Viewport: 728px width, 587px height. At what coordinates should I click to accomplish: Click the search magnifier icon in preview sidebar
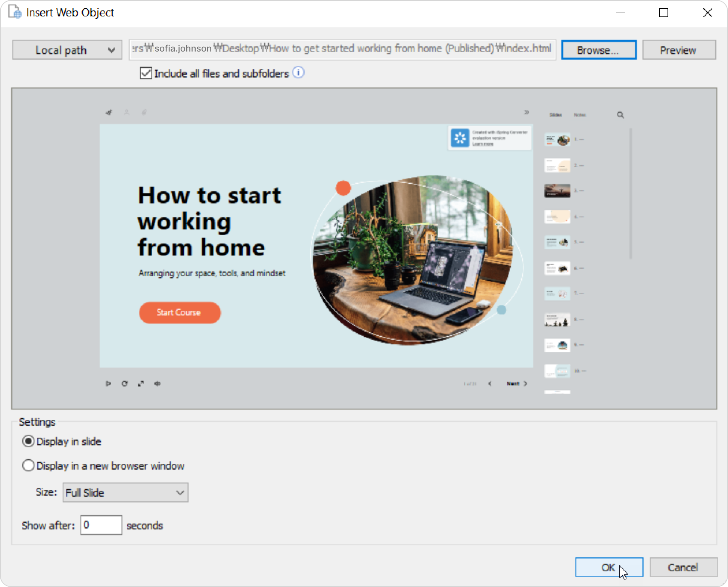(620, 115)
